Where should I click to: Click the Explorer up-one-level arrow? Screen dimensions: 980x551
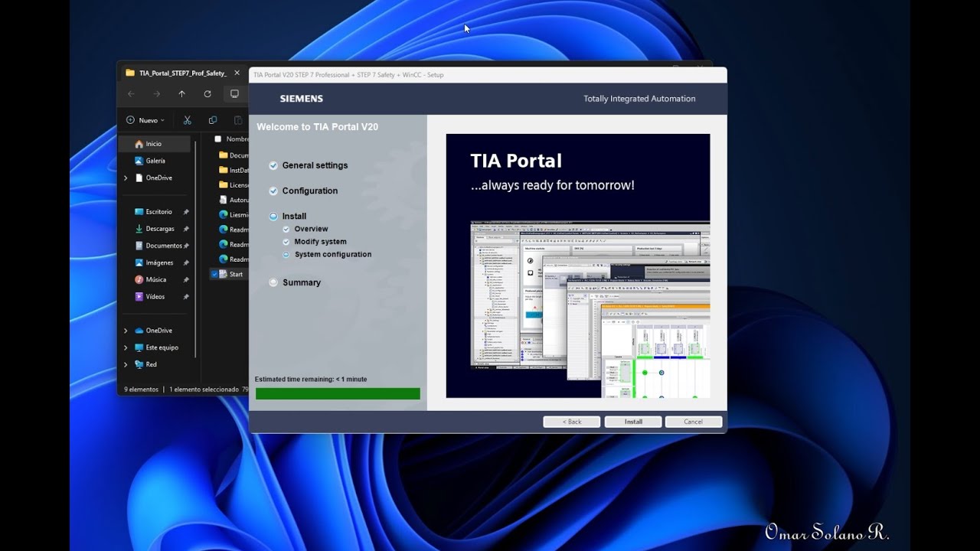pos(181,93)
